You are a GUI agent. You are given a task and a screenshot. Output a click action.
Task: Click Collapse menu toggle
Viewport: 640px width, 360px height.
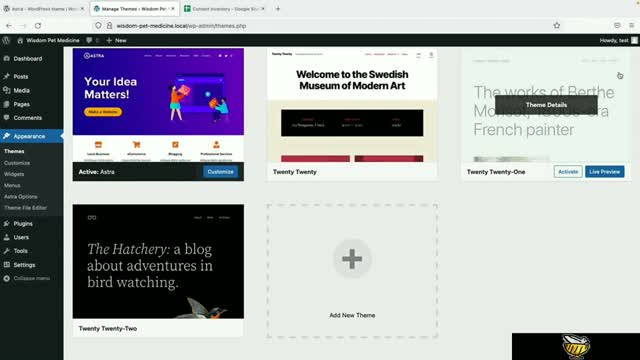coord(27,278)
